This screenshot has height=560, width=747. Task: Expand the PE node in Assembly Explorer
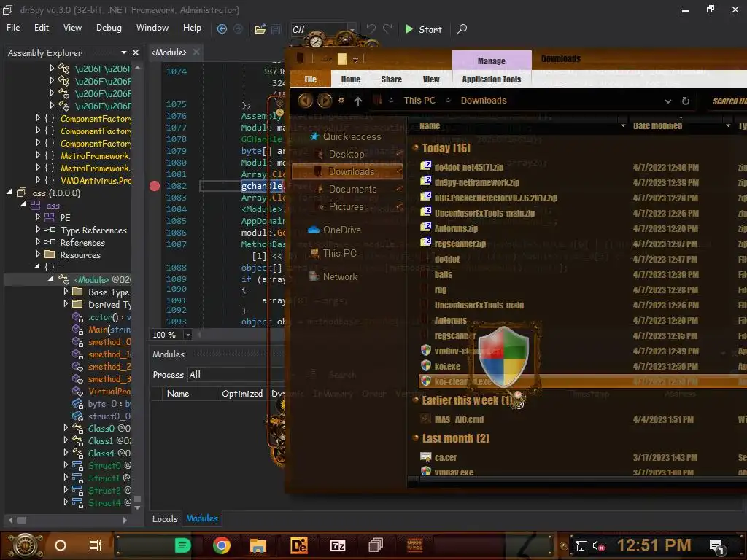[38, 217]
